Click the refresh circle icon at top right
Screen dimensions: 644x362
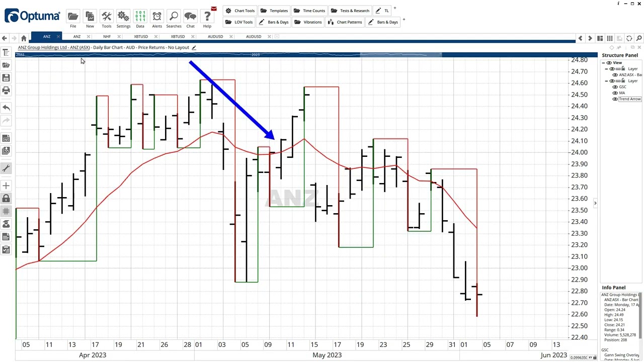(x=629, y=38)
